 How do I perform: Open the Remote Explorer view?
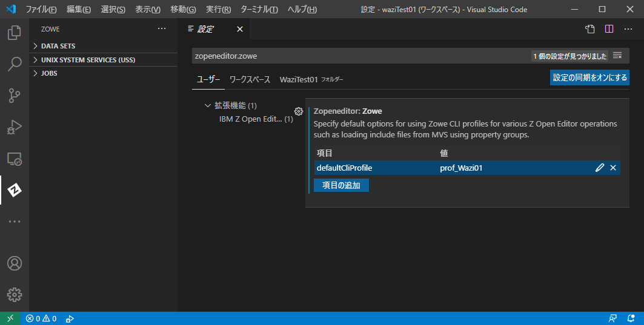coord(15,159)
